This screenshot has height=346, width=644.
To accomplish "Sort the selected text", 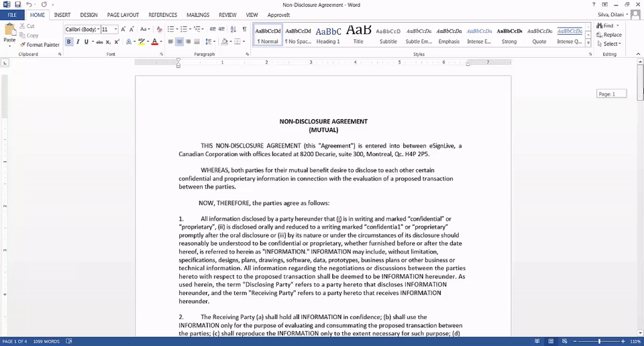I will (x=233, y=29).
